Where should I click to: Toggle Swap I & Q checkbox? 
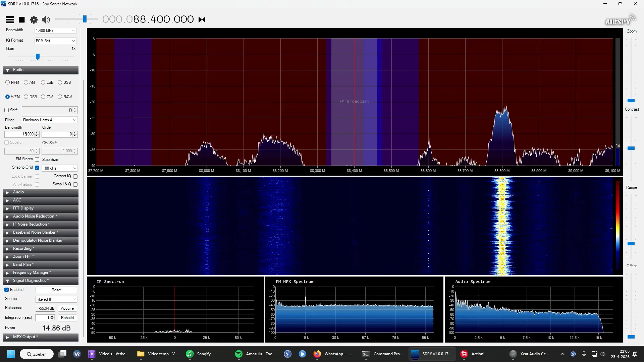click(x=75, y=184)
